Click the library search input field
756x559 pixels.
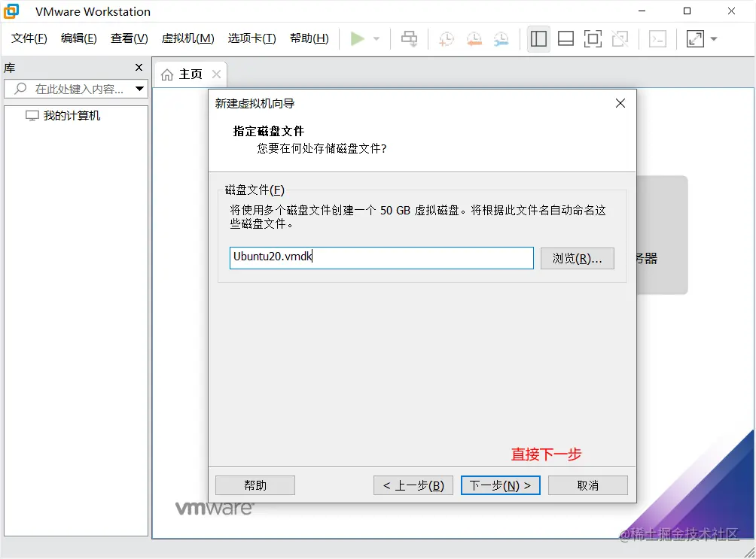click(76, 89)
